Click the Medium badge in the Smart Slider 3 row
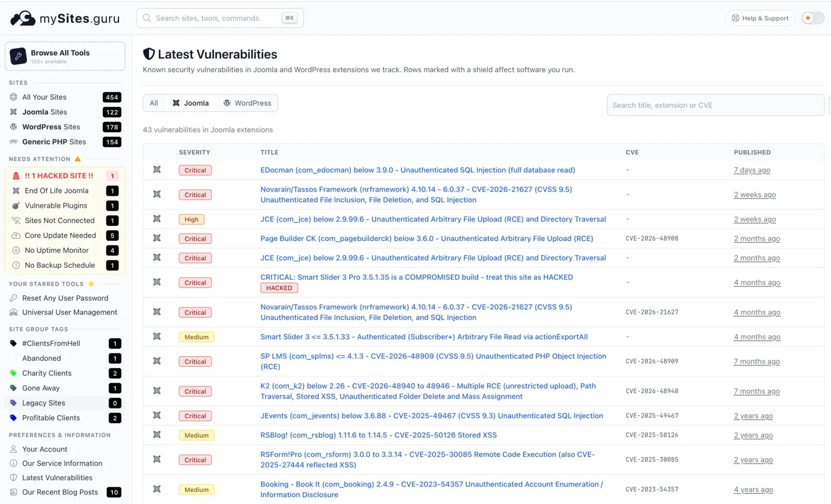 click(x=196, y=337)
